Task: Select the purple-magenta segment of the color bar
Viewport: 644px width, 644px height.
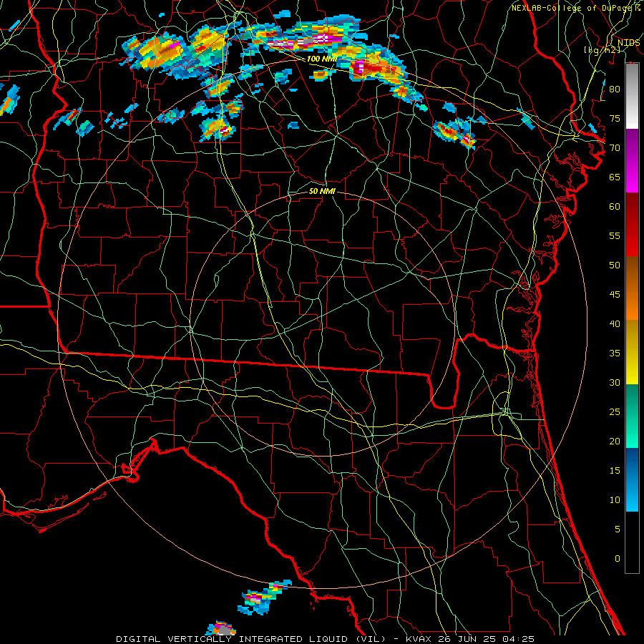Action: (632, 160)
